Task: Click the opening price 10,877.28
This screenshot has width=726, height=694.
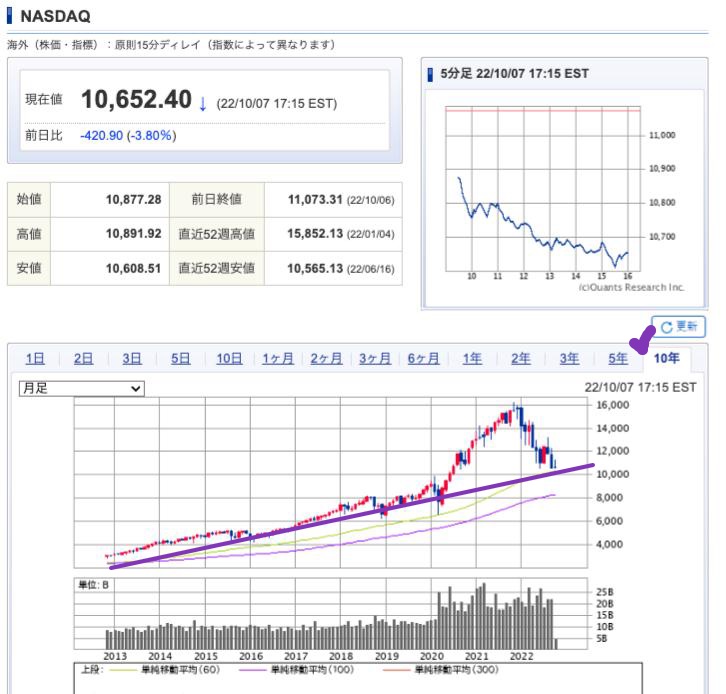Action: pyautogui.click(x=133, y=200)
